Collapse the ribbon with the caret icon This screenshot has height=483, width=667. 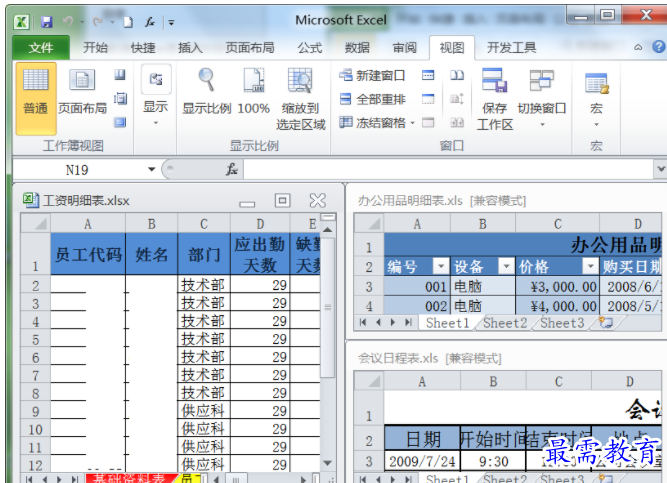pyautogui.click(x=638, y=48)
